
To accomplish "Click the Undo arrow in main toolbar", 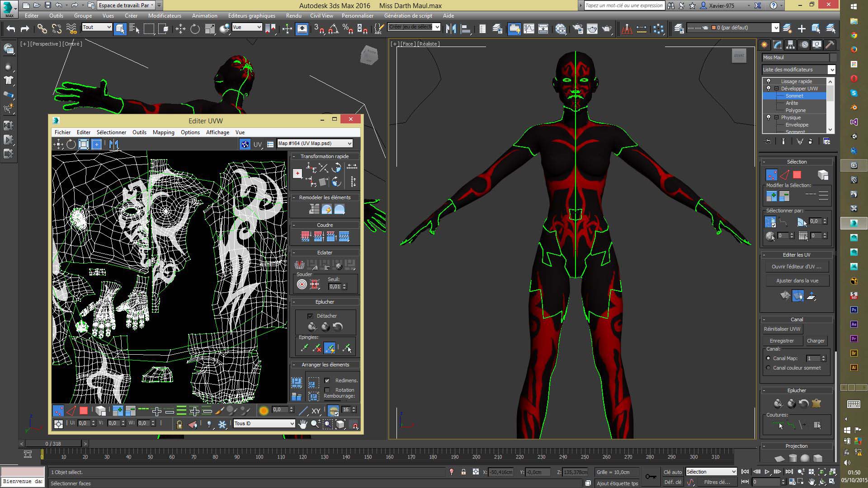I will point(10,29).
